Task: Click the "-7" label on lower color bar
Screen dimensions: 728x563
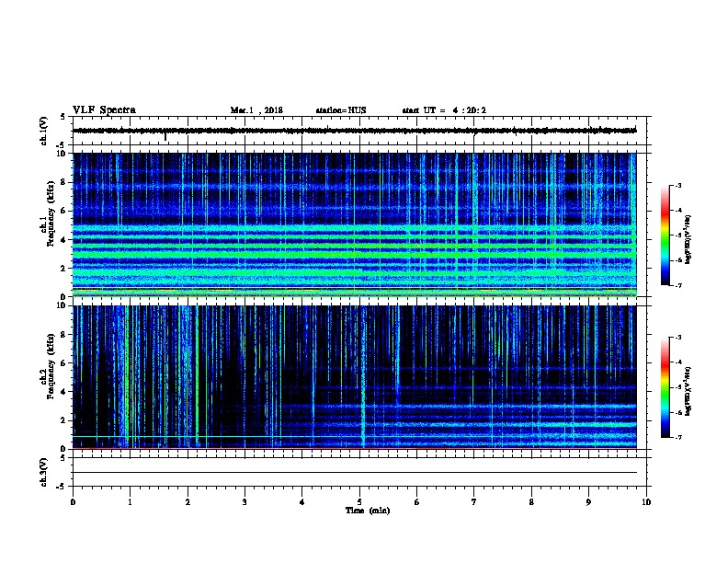Action: 677,438
